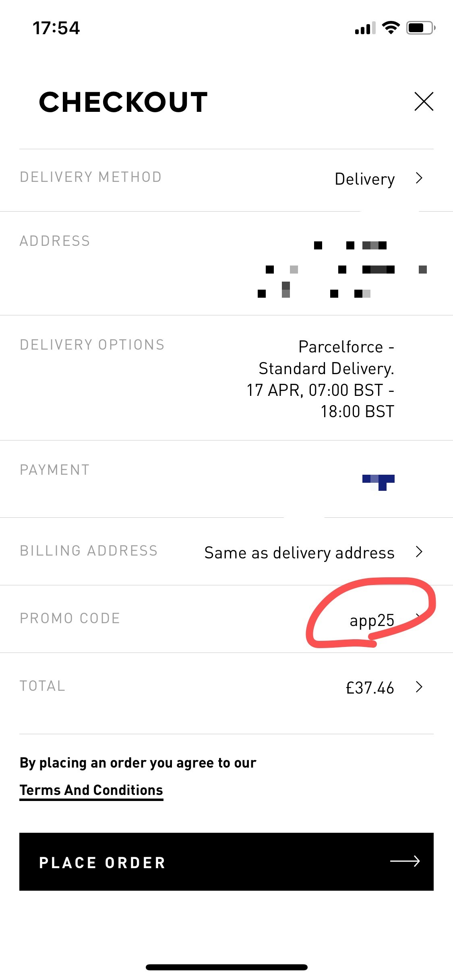Tap the battery status icon

(421, 28)
